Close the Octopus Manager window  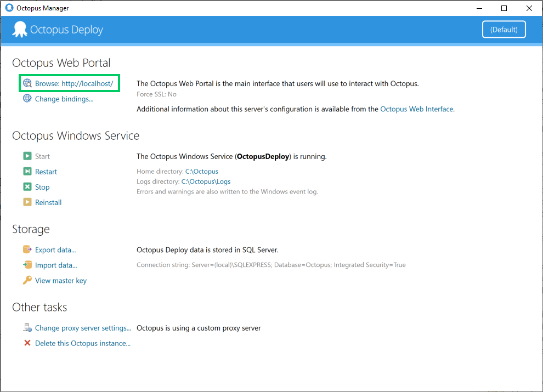click(x=529, y=8)
